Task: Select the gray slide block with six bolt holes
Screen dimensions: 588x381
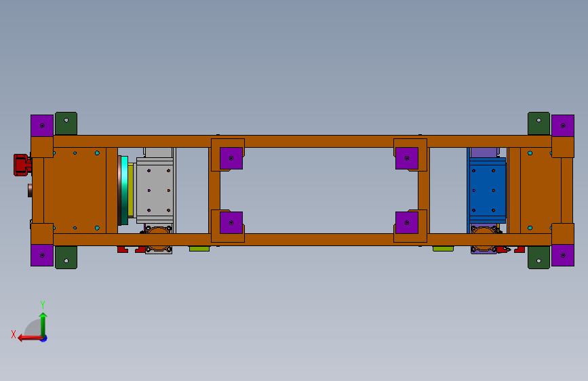Action: pos(155,190)
